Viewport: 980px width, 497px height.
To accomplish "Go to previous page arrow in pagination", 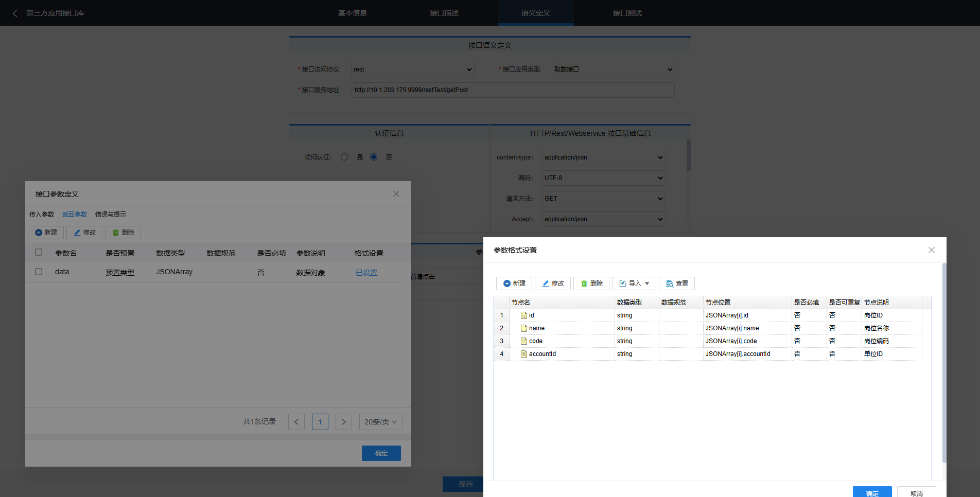I will pyautogui.click(x=296, y=422).
